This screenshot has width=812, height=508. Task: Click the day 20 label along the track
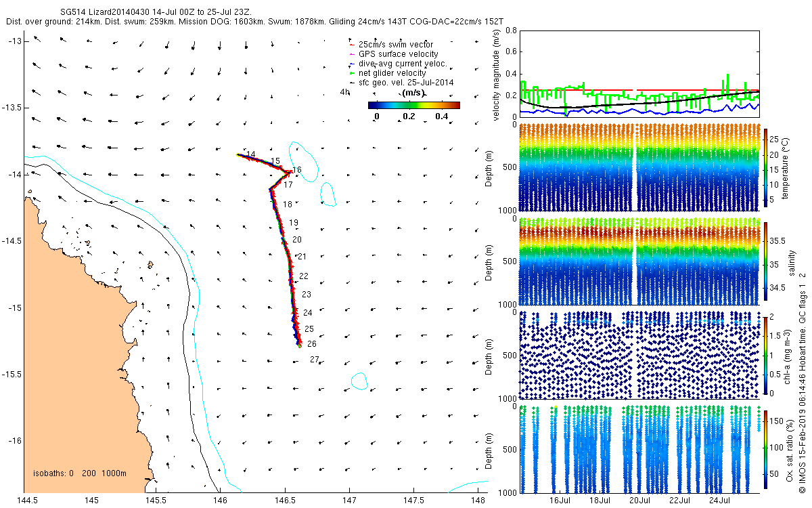[x=296, y=240]
